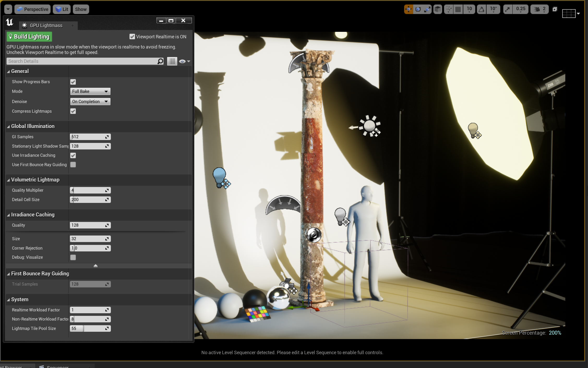Disable Compress Lightmaps checkbox
This screenshot has height=368, width=588.
[x=73, y=111]
